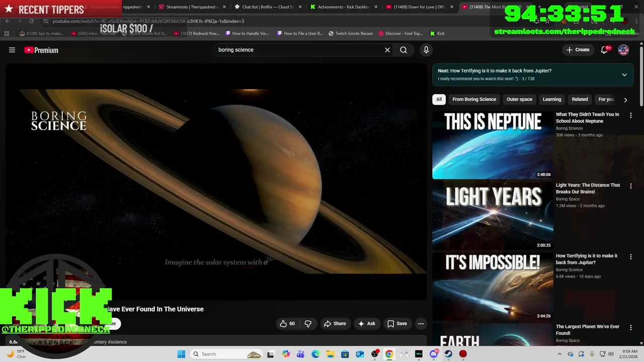The width and height of the screenshot is (644, 362).
Task: Click the Ask button
Action: click(x=366, y=324)
